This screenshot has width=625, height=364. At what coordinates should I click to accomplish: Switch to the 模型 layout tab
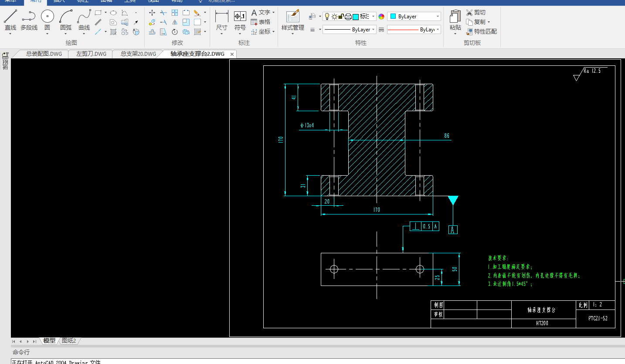pyautogui.click(x=49, y=341)
